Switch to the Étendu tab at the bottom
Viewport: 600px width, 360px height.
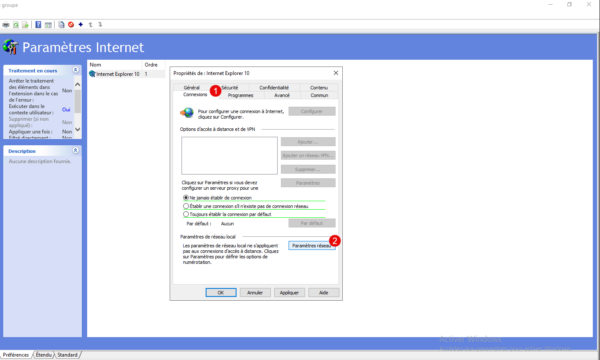click(44, 355)
